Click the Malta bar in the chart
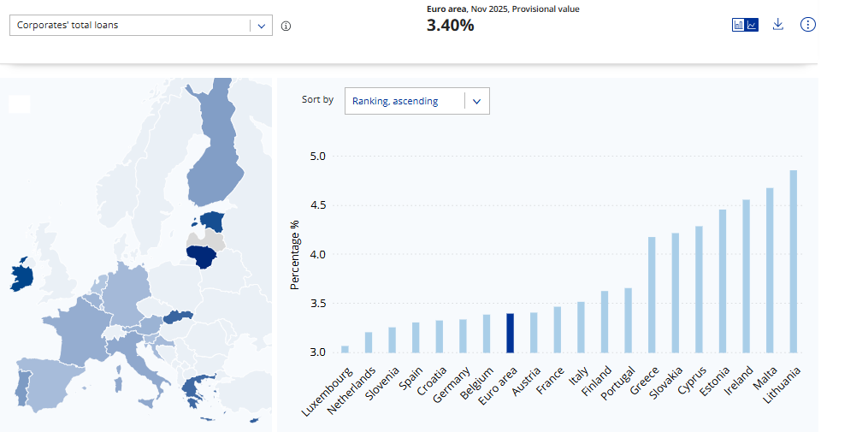This screenshot has width=868, height=432. (770, 269)
